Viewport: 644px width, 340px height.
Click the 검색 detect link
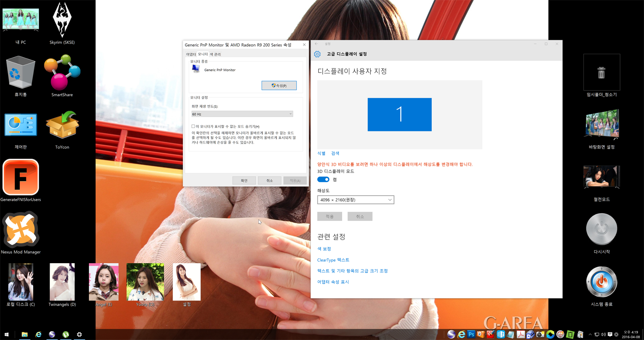coord(335,153)
